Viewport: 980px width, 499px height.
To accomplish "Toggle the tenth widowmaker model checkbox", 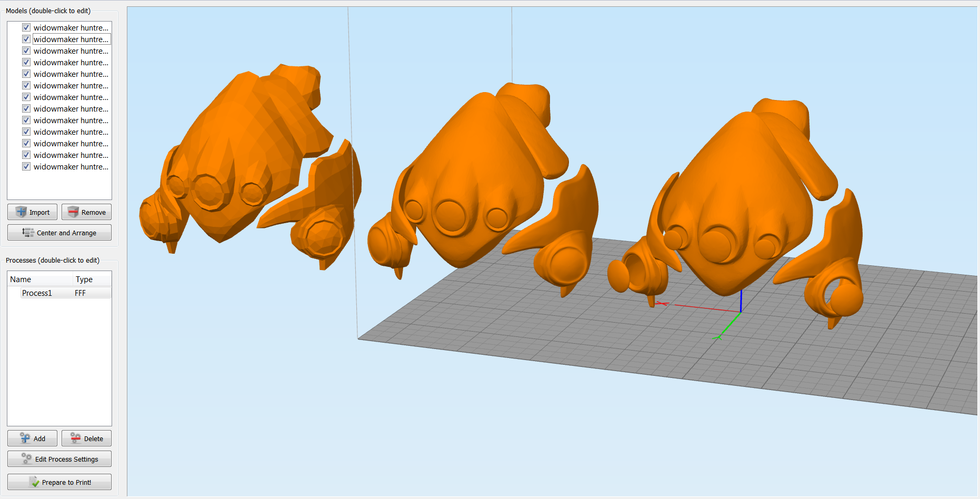I will (x=26, y=132).
